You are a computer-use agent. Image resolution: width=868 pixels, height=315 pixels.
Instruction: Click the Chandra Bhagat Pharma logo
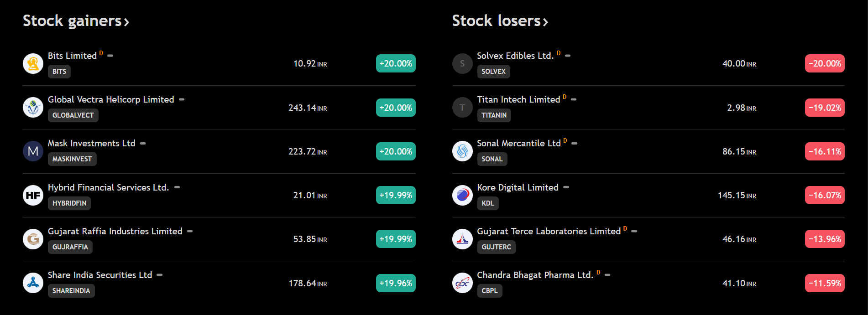pos(462,283)
